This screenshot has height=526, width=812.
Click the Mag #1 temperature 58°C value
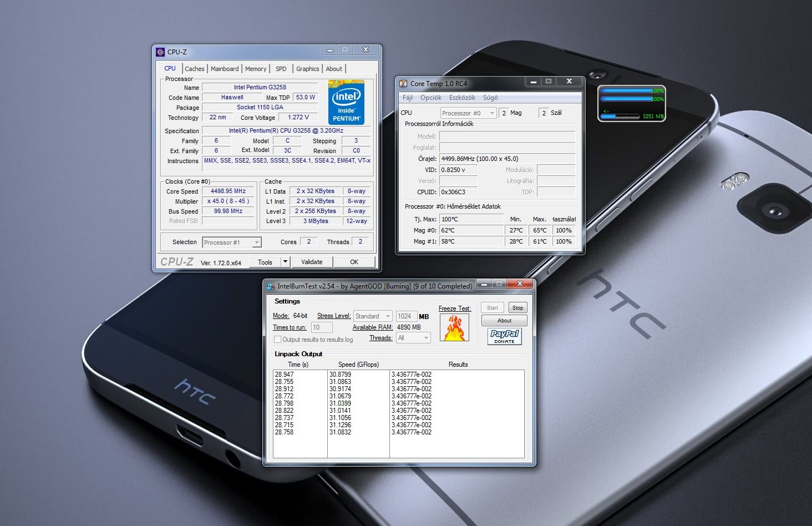click(471, 241)
